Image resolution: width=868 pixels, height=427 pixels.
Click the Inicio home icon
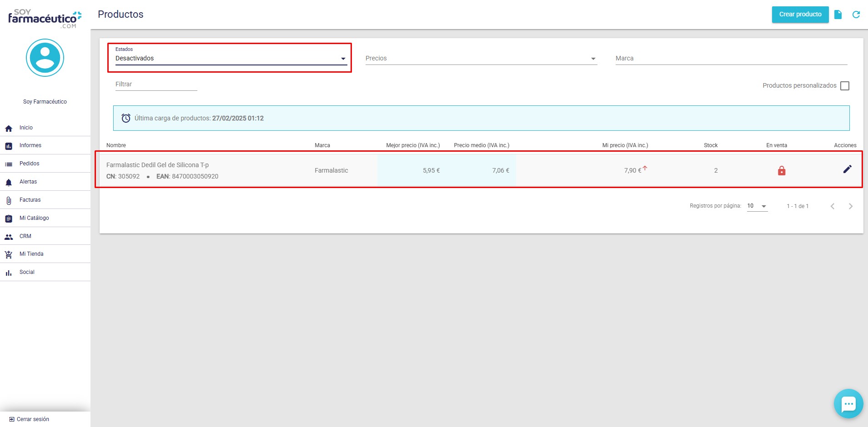point(9,129)
